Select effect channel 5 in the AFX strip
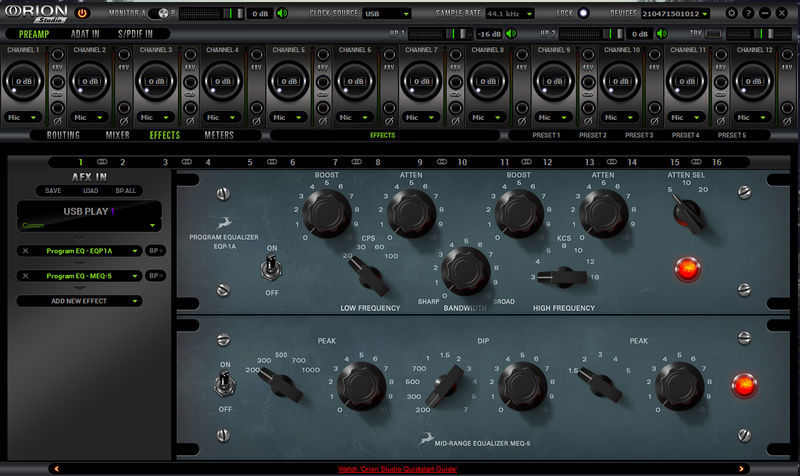This screenshot has height=476, width=800. click(x=250, y=162)
